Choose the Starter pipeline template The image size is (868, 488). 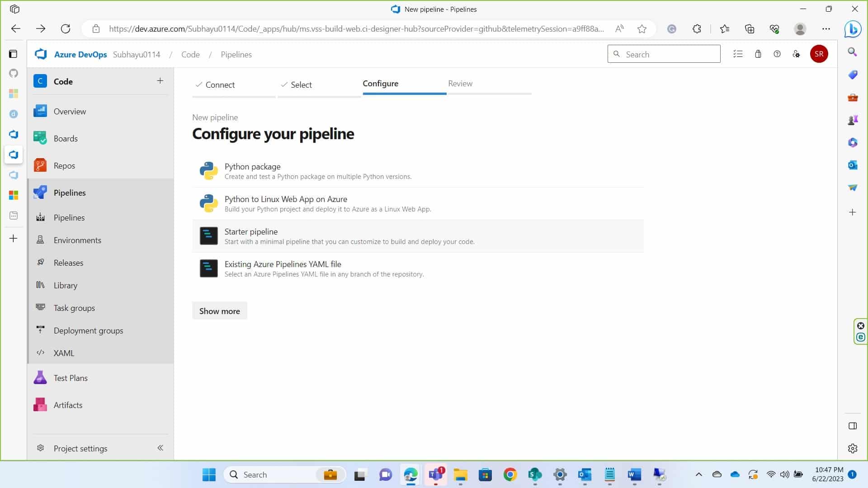coord(251,232)
